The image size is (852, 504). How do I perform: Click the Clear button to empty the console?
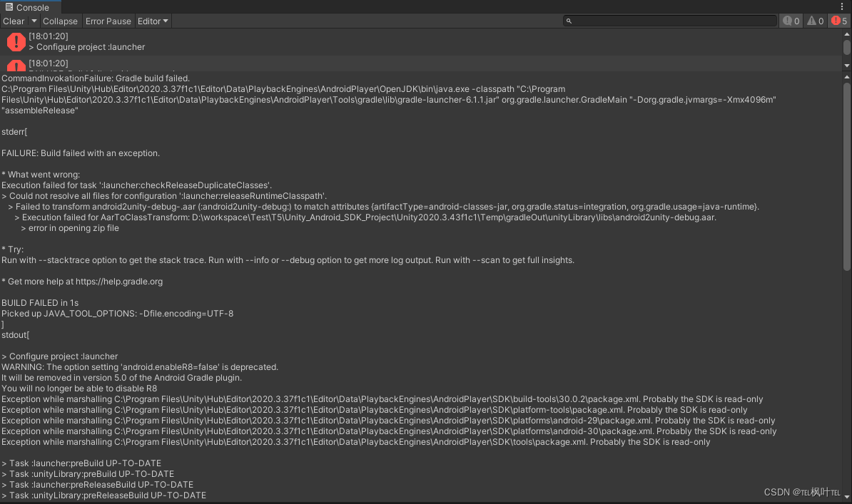point(13,21)
